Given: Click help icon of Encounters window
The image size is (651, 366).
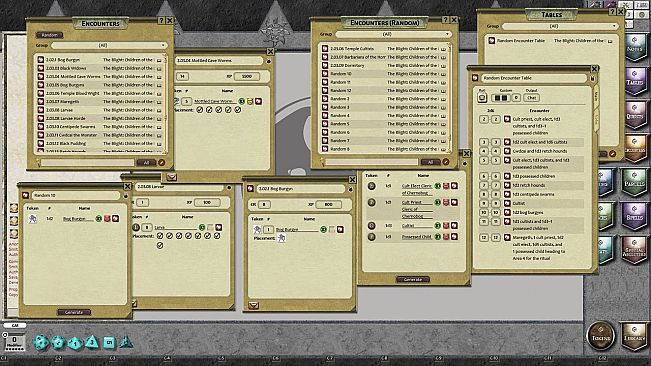Looking at the screenshot, I should (162, 20).
